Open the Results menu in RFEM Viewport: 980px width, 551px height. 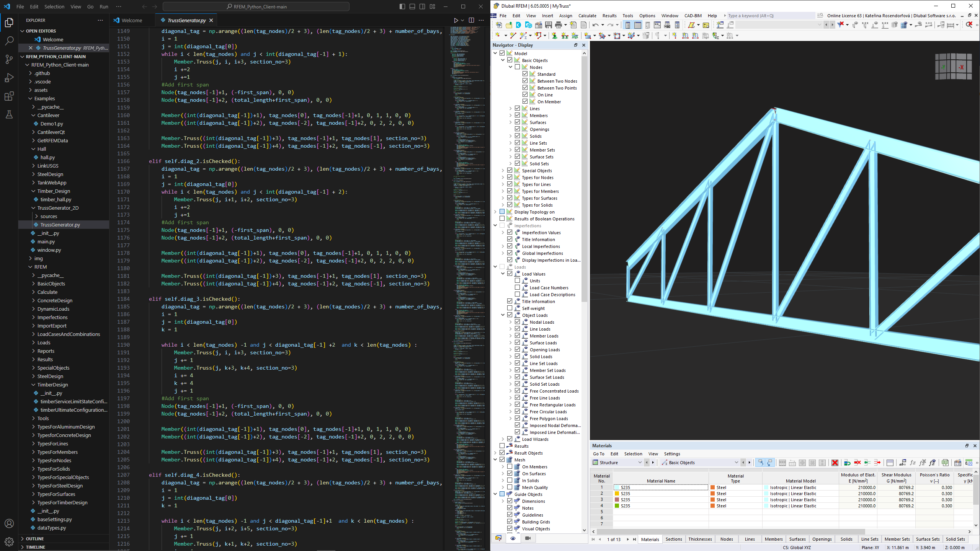pyautogui.click(x=608, y=15)
